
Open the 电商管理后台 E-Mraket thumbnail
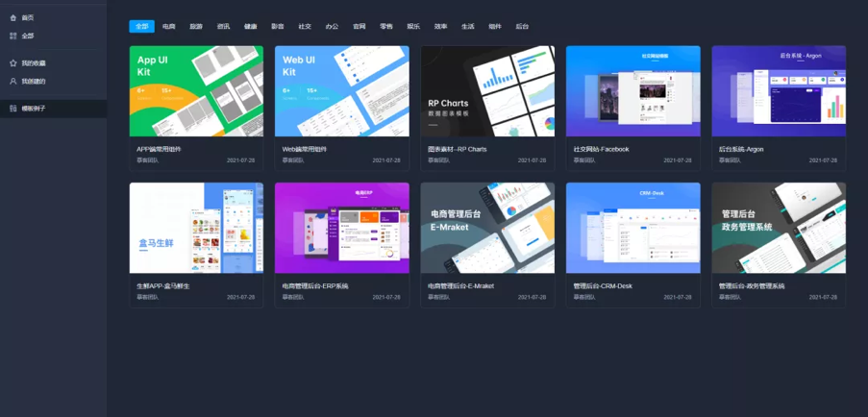pyautogui.click(x=487, y=228)
